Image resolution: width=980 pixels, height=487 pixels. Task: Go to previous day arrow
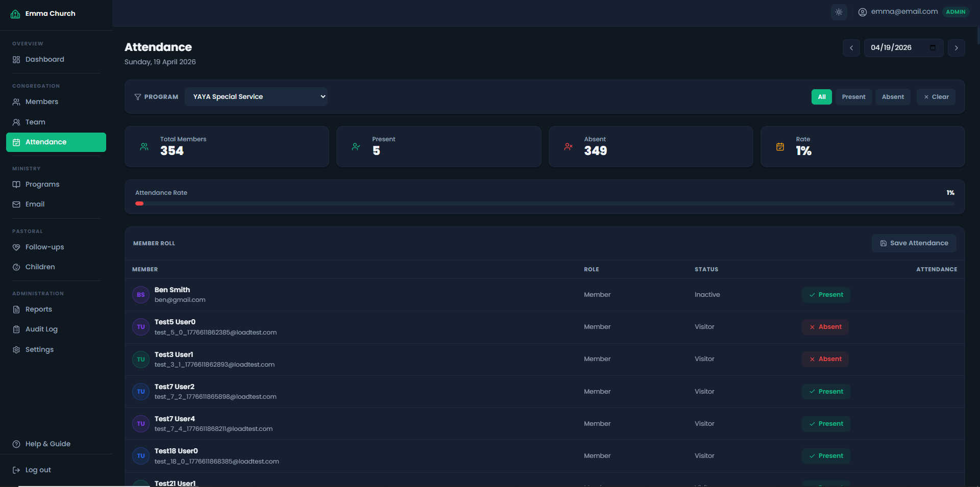(851, 48)
